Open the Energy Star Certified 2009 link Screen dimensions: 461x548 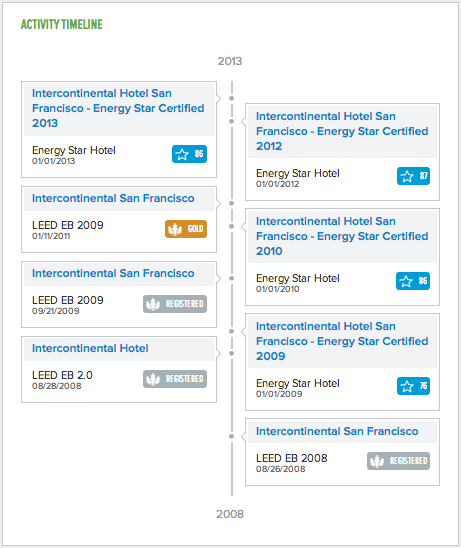(342, 341)
